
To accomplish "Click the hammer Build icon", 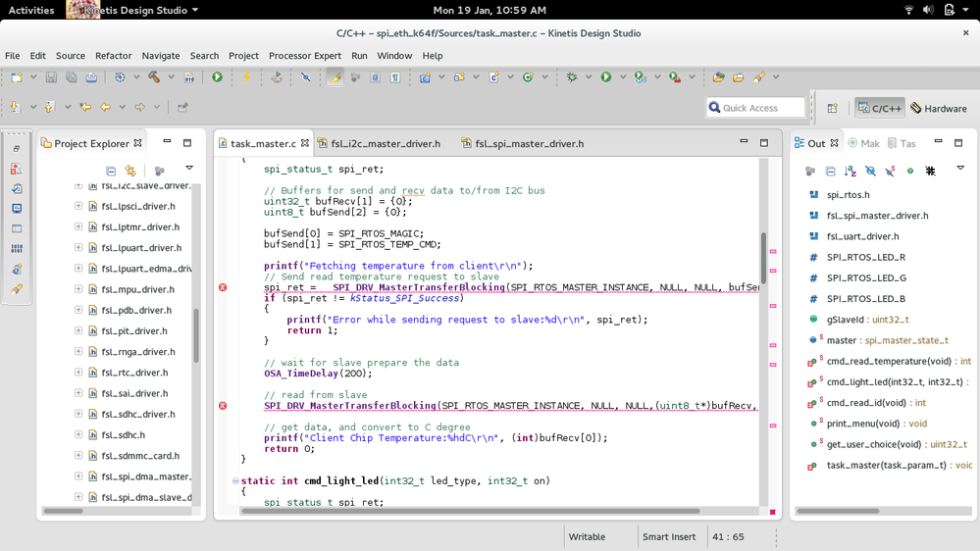I will (x=154, y=76).
